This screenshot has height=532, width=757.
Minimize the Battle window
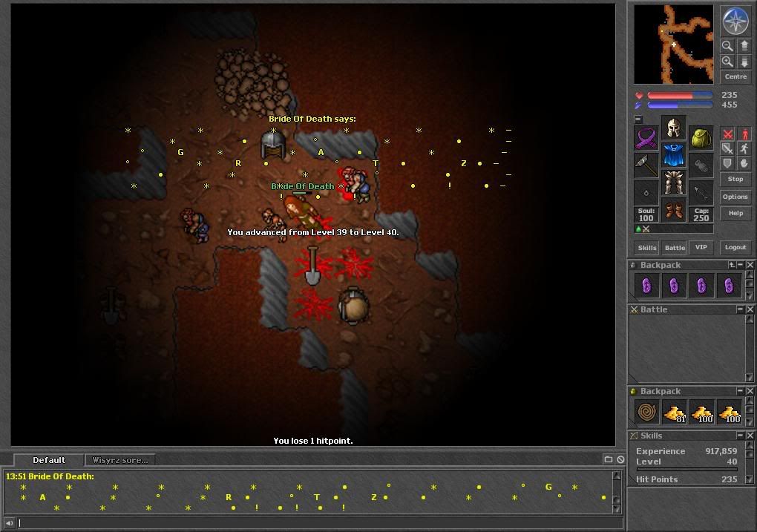point(741,309)
